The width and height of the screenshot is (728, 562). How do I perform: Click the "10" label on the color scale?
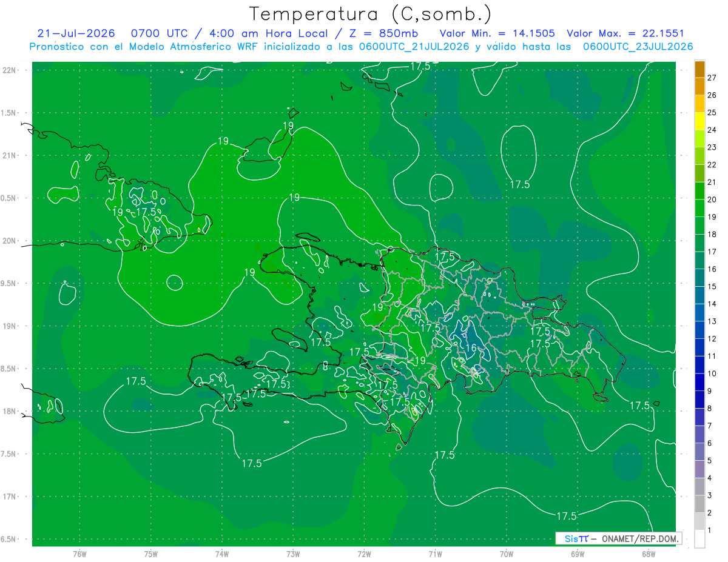(x=712, y=373)
